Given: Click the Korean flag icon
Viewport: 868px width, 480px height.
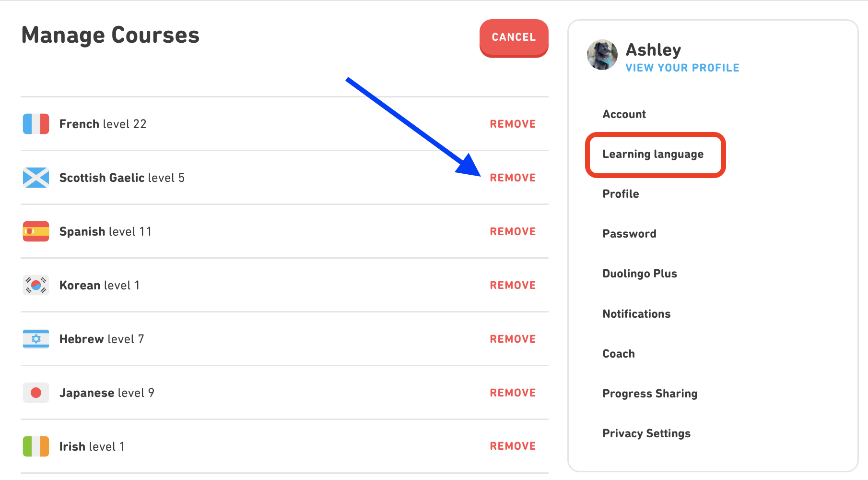Looking at the screenshot, I should [35, 285].
